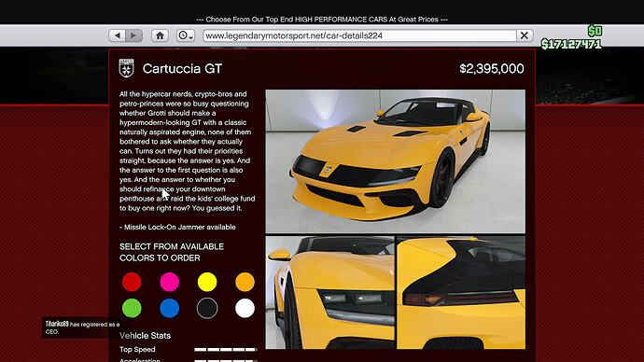
Task: Open the rear taillight close-up thumbnail
Action: point(461,293)
